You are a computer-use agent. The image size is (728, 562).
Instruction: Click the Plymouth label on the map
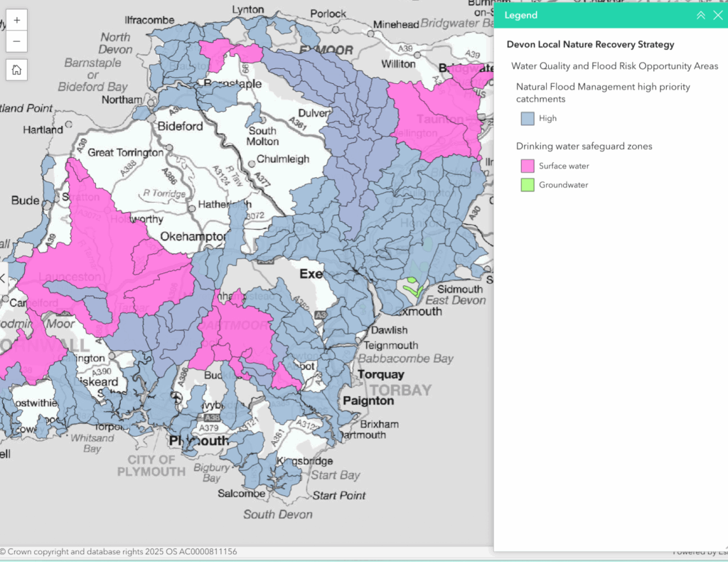(198, 441)
